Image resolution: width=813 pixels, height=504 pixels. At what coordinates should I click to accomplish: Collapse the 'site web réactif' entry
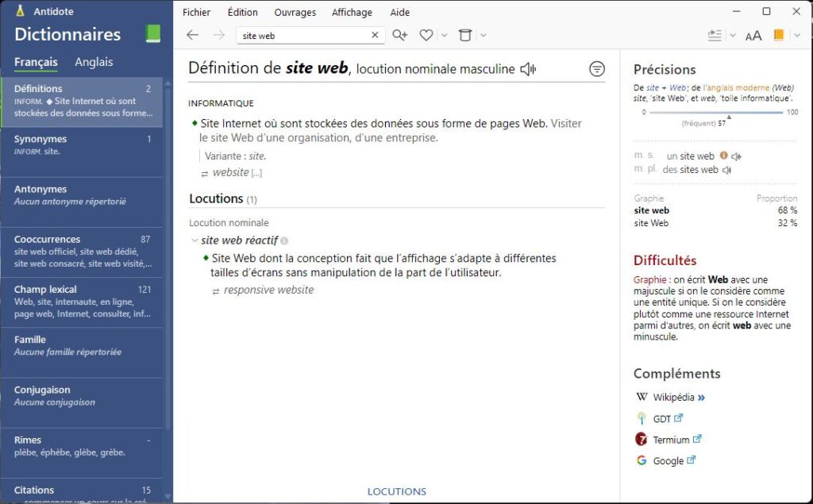click(195, 240)
